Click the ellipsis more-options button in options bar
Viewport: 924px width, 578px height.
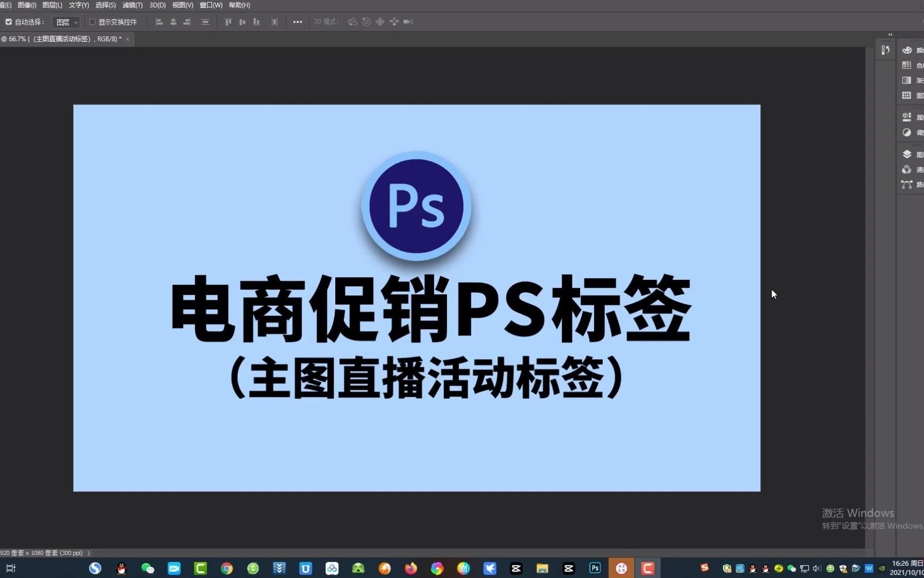tap(298, 21)
